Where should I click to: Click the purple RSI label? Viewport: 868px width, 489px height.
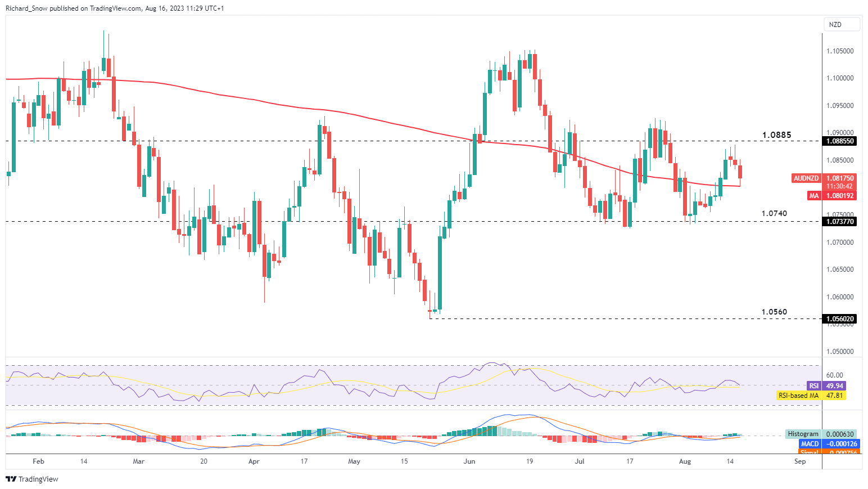point(814,386)
